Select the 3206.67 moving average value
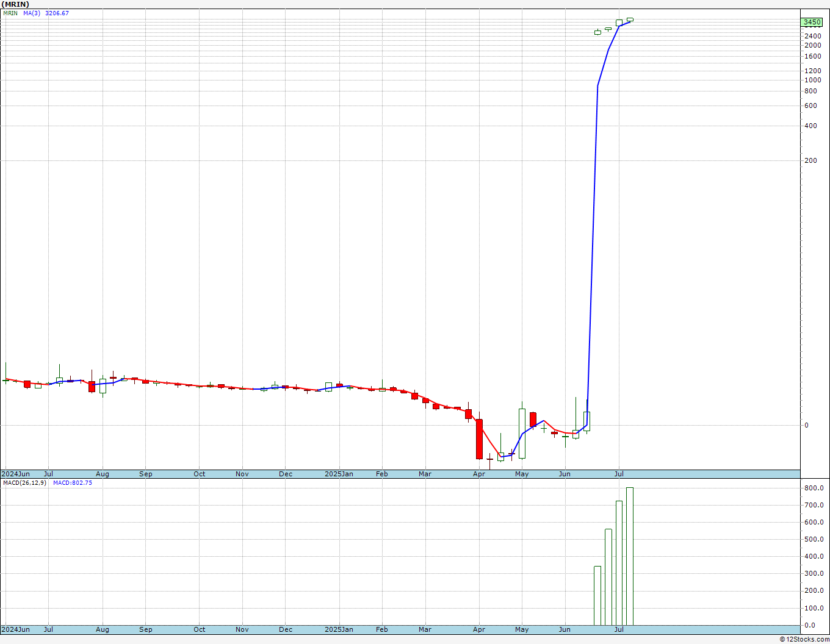The image size is (830, 644). (x=57, y=13)
